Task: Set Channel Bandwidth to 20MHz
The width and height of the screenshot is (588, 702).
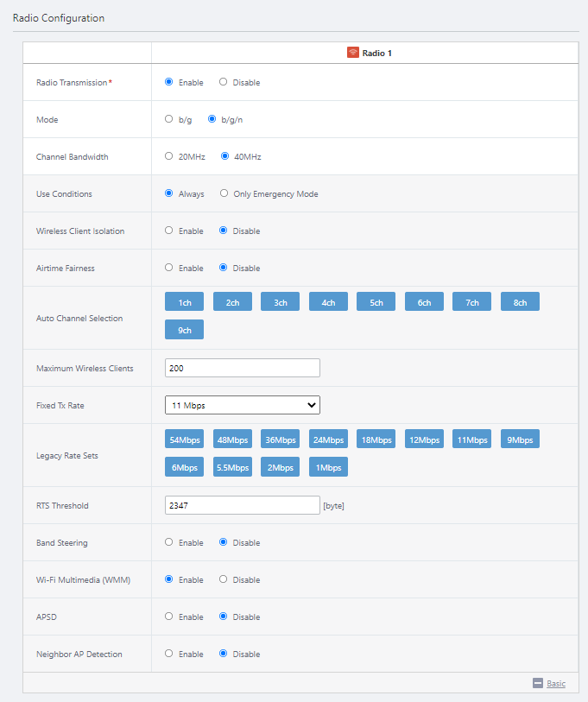Action: (x=169, y=156)
